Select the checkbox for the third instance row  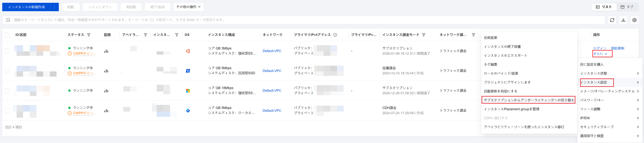coord(7,91)
